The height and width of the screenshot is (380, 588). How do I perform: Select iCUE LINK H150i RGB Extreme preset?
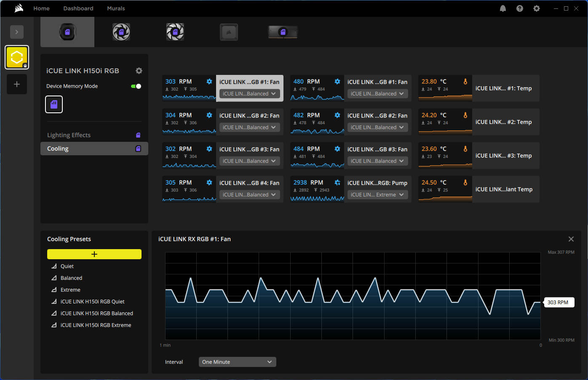tap(96, 325)
